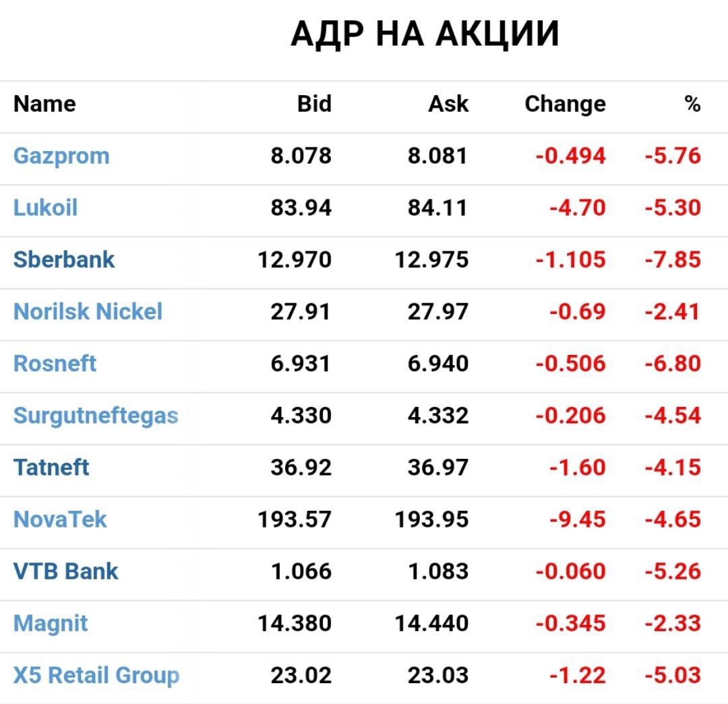Image resolution: width=728 pixels, height=704 pixels.
Task: Sort by the Change column header
Action: click(565, 104)
